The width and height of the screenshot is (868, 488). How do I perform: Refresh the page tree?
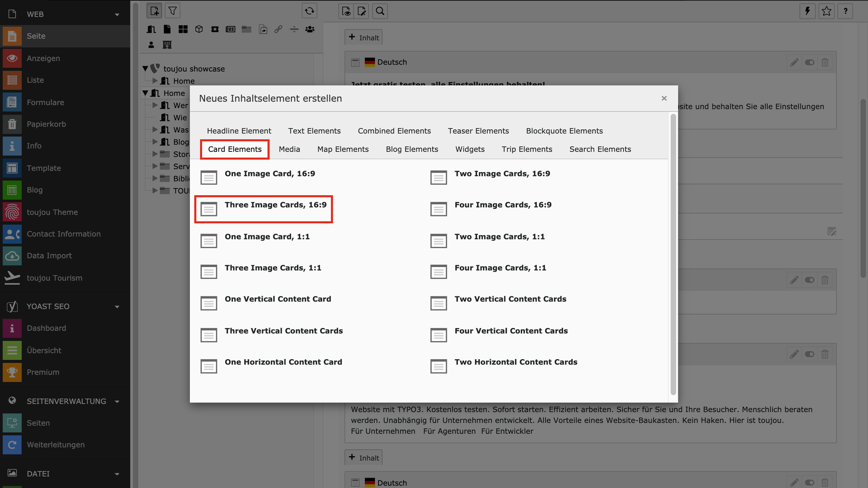(309, 11)
